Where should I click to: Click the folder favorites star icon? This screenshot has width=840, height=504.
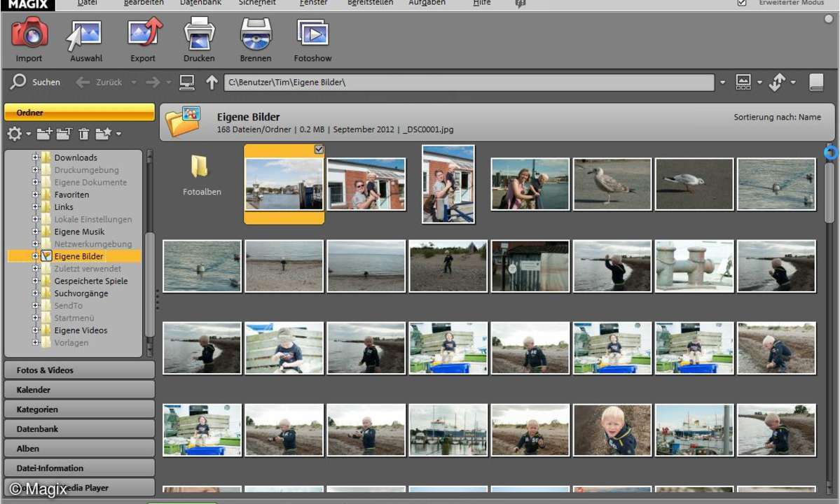pyautogui.click(x=103, y=133)
